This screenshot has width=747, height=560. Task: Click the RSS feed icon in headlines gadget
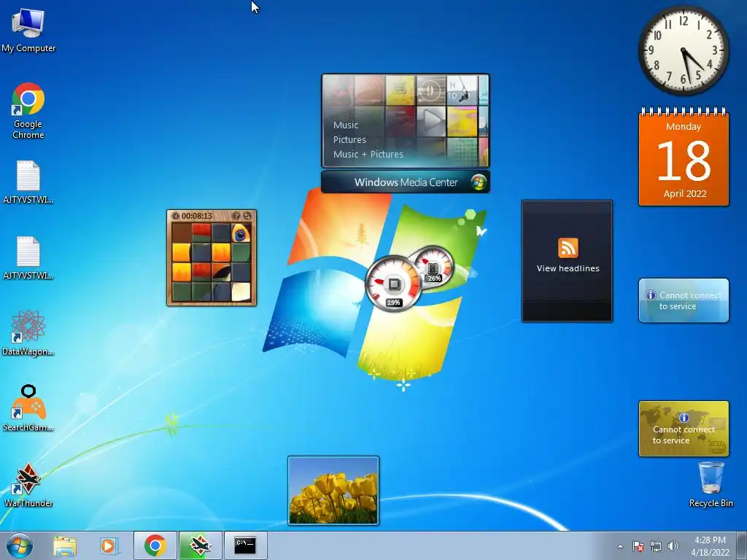pyautogui.click(x=568, y=248)
